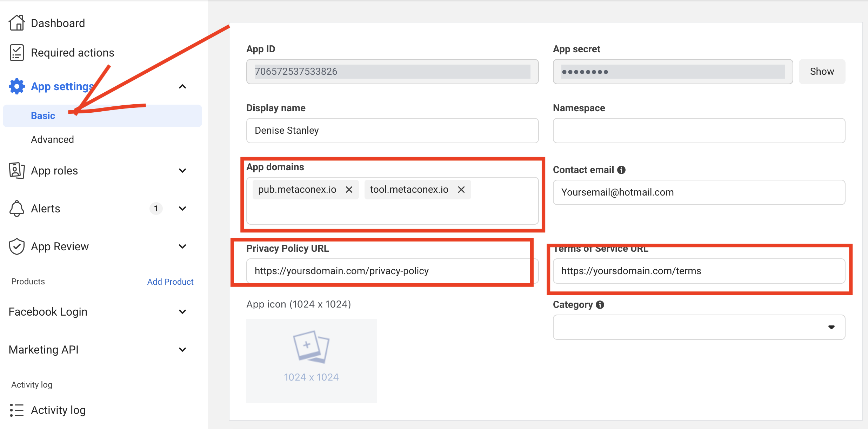Viewport: 868px width, 429px height.
Task: Click the App secret field
Action: (673, 72)
